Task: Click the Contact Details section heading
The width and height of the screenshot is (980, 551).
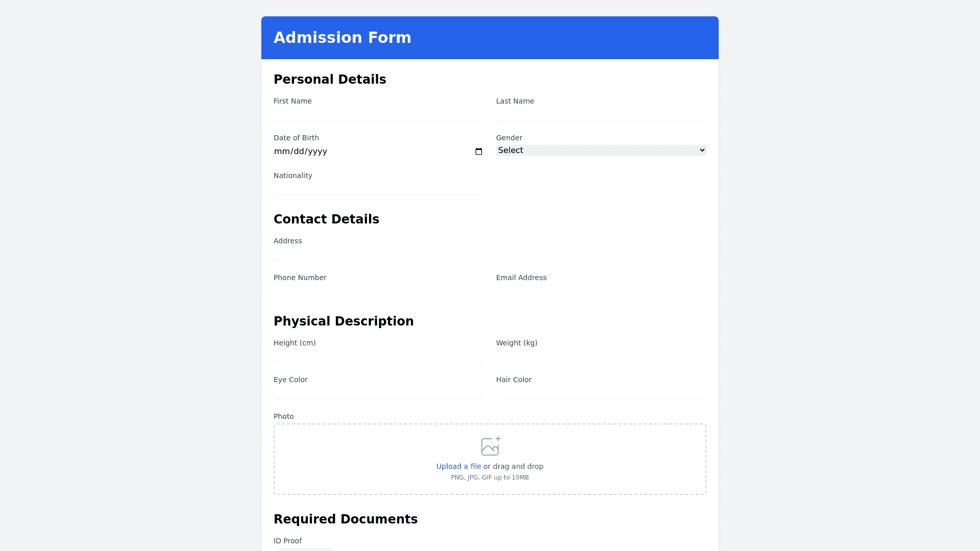Action: tap(326, 219)
